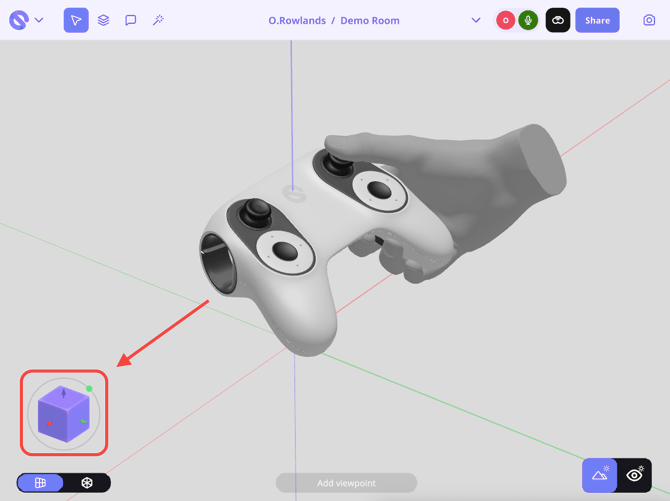Click the Share button
The height and width of the screenshot is (501, 670).
597,20
